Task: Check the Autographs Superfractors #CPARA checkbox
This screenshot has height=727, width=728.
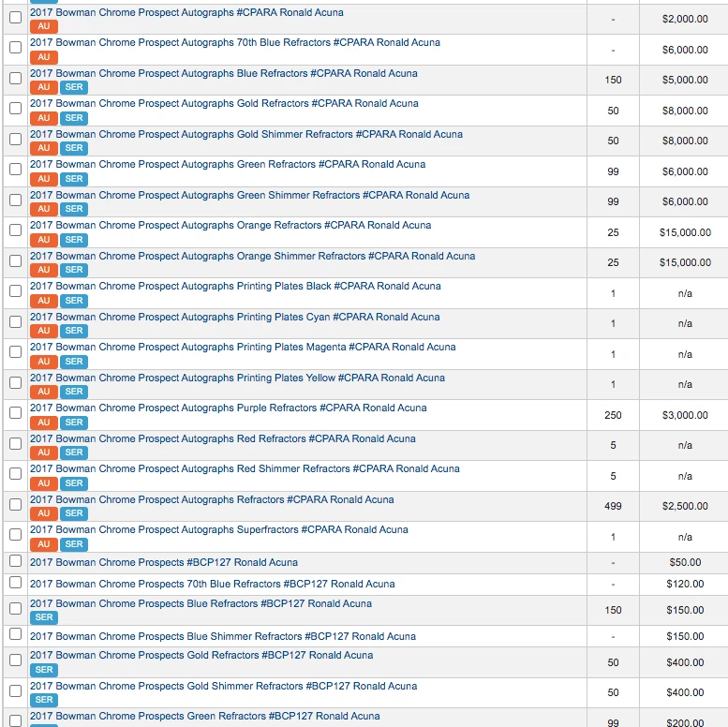Action: (x=15, y=534)
